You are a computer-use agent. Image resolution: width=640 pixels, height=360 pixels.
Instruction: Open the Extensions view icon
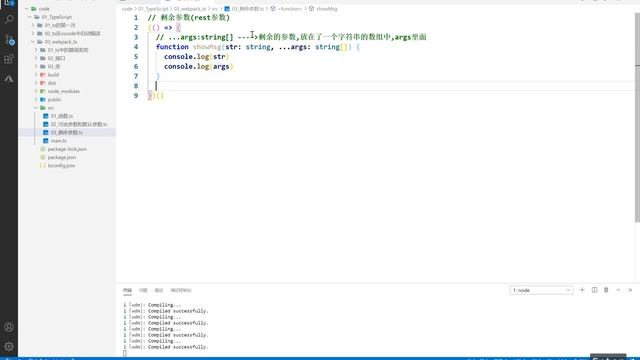coord(9,59)
